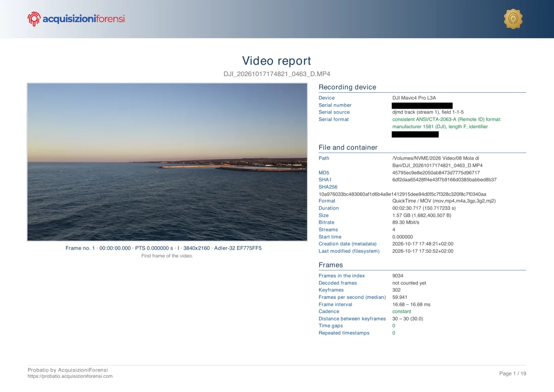Select frame interval "16.68 – 16.68 ms"

411,304
